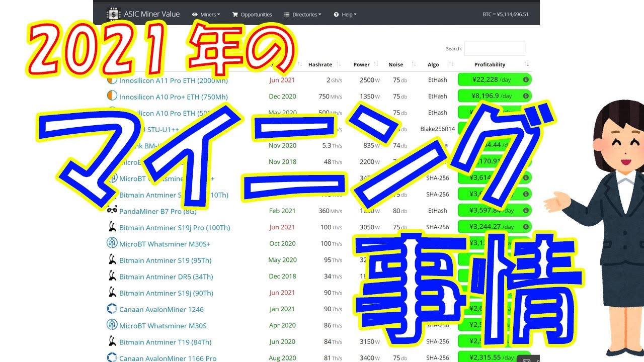The height and width of the screenshot is (362, 644).
Task: Click the ¥2,315.55 /day profitability badge
Action: pyautogui.click(x=495, y=356)
